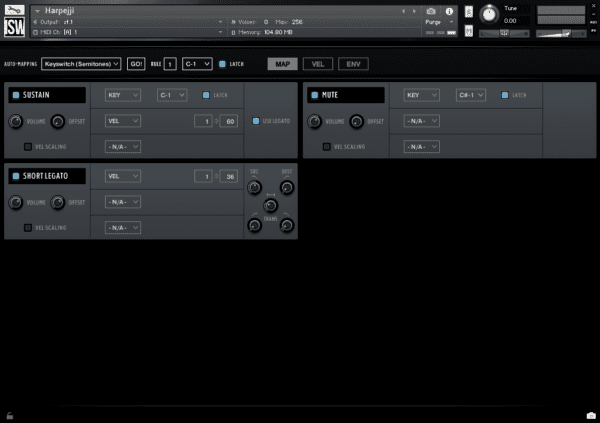Go to previous instrument arrow
600x423 pixels.
coord(403,11)
